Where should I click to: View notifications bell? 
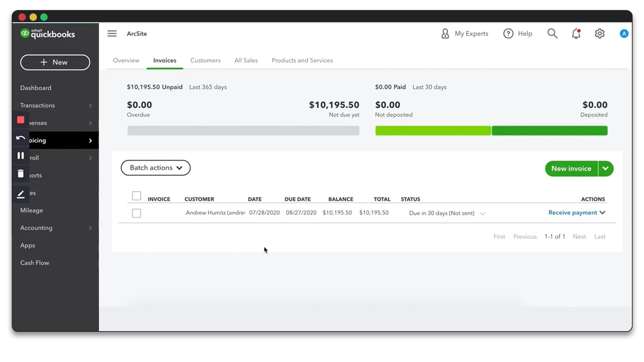(576, 34)
